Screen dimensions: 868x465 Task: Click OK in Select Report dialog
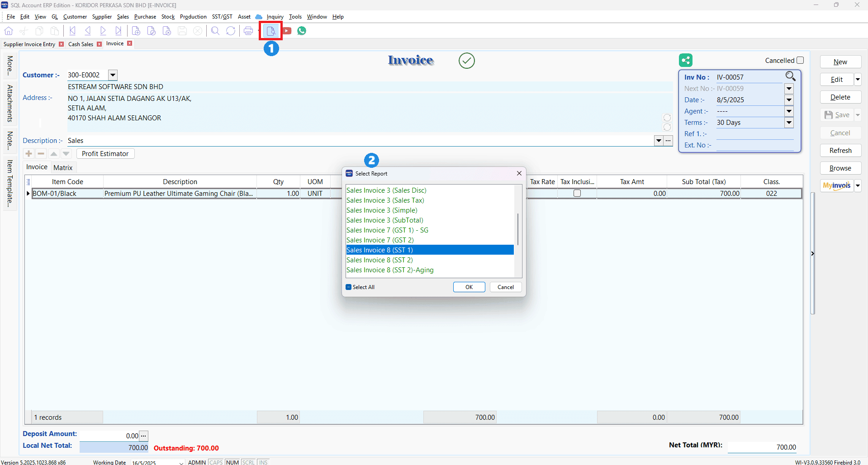tap(469, 287)
